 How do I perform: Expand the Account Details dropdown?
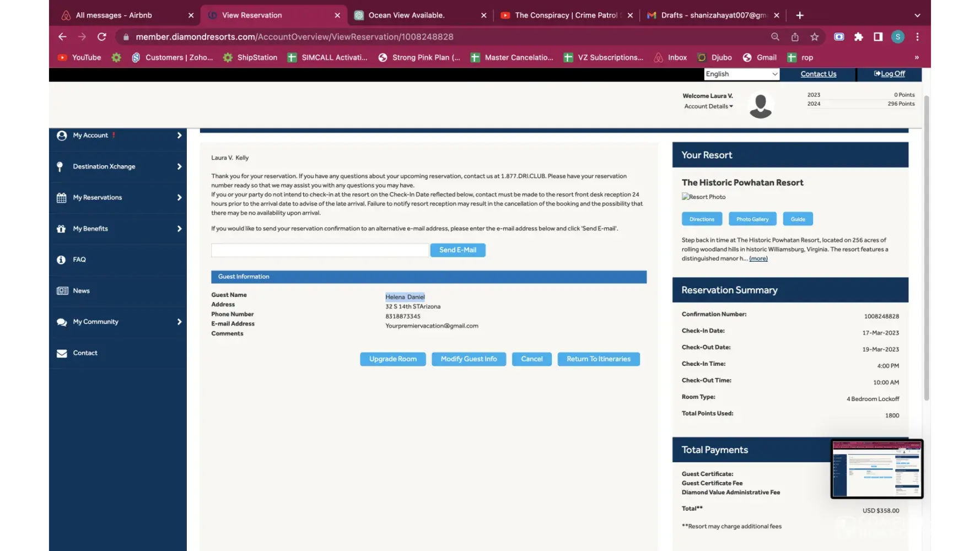coord(709,106)
